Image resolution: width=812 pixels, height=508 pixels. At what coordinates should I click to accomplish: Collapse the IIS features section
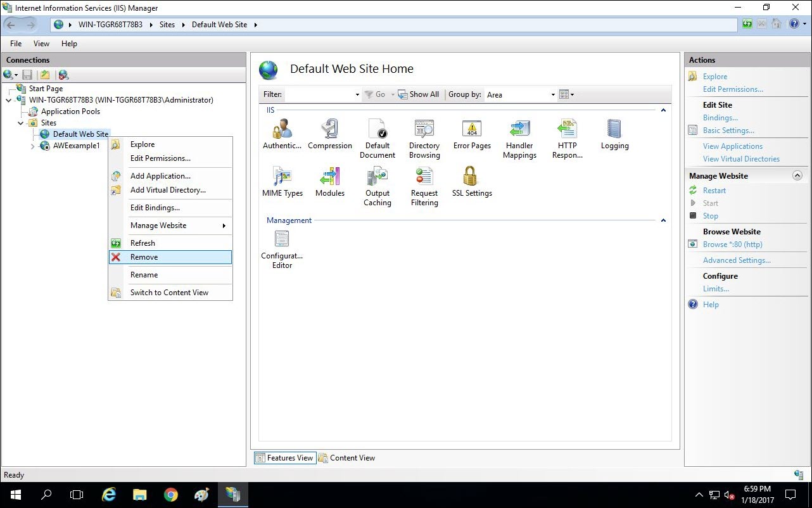(x=663, y=110)
